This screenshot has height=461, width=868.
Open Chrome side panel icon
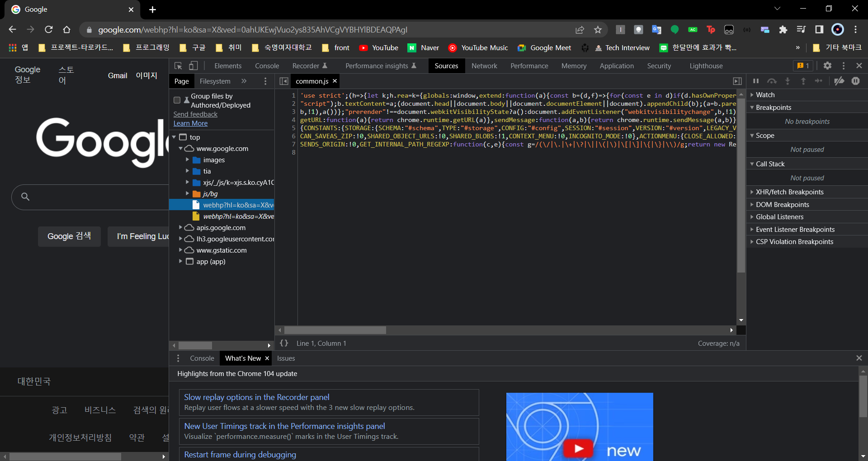pyautogui.click(x=819, y=30)
